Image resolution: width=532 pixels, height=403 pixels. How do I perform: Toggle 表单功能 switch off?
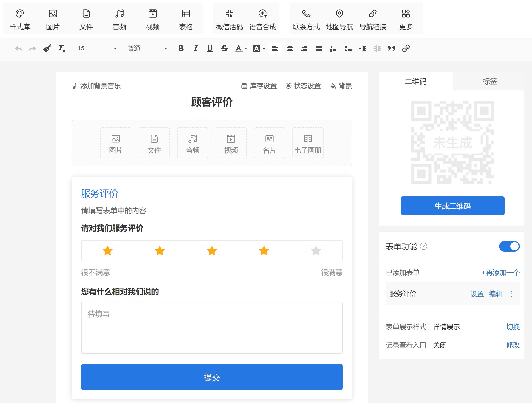(509, 246)
